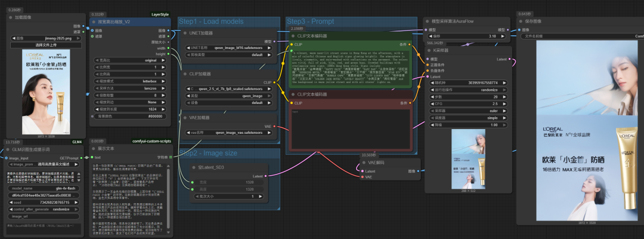Increase 降噪 1.00 with right arrow

(504, 125)
